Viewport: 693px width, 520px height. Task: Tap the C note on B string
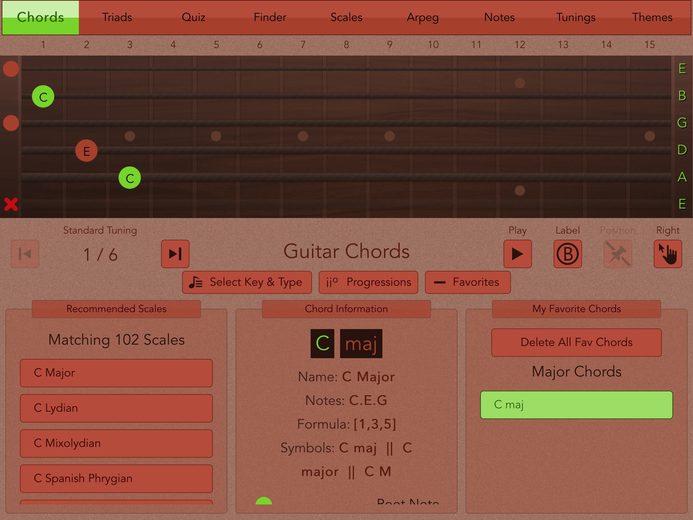pos(43,97)
